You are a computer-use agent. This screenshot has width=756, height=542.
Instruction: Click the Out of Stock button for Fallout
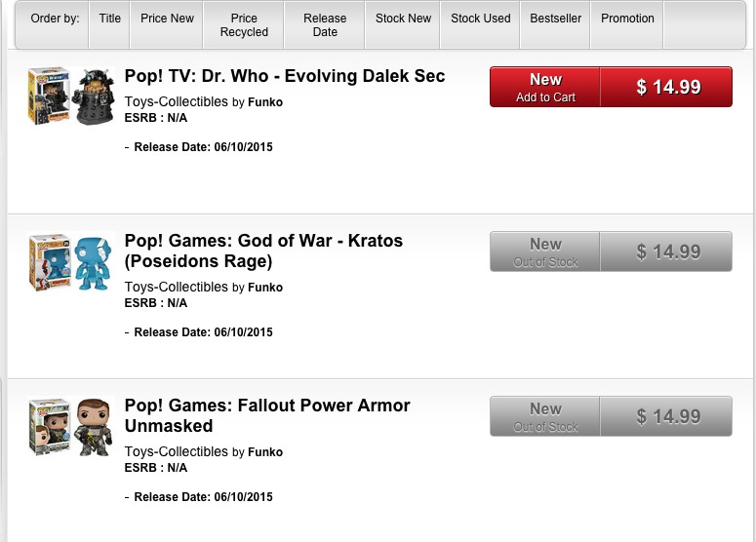(x=545, y=416)
